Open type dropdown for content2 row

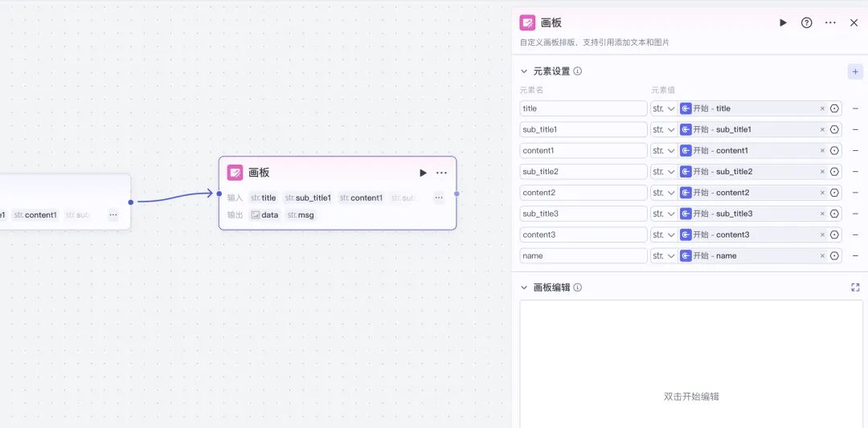(x=664, y=193)
